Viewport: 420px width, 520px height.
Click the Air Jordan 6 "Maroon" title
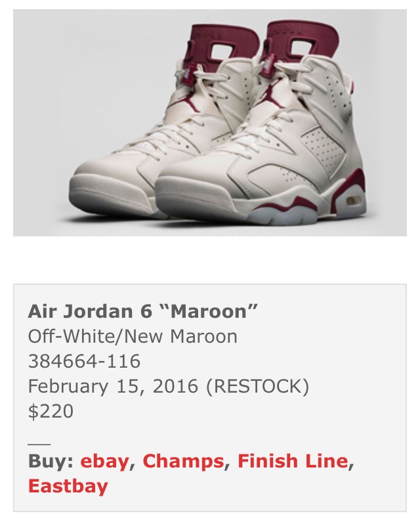coord(143,311)
